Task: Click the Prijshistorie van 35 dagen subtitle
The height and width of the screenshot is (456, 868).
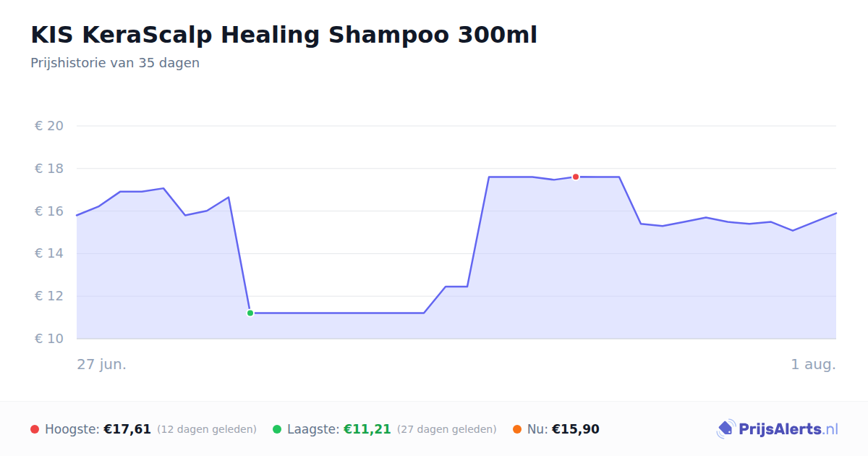Action: [115, 63]
